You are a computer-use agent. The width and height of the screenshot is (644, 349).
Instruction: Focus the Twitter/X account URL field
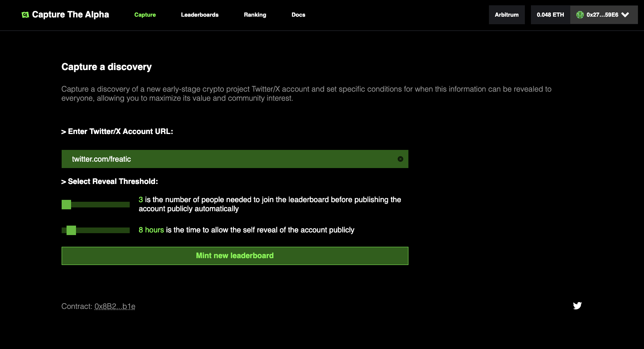227,159
